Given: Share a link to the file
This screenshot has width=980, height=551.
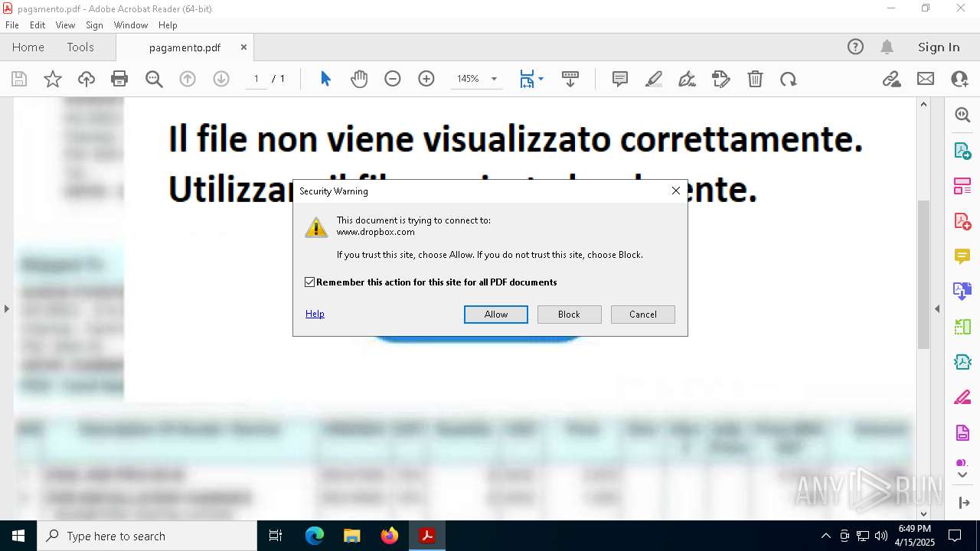Looking at the screenshot, I should point(891,79).
